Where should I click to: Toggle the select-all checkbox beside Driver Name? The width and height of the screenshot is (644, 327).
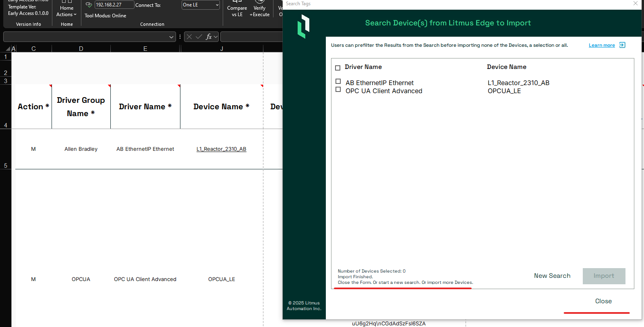pos(338,68)
